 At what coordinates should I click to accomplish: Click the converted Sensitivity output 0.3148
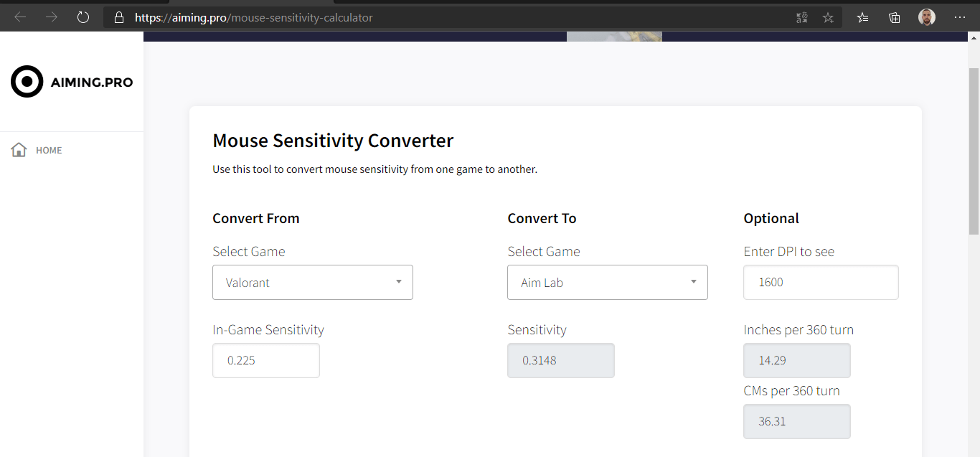pos(561,360)
